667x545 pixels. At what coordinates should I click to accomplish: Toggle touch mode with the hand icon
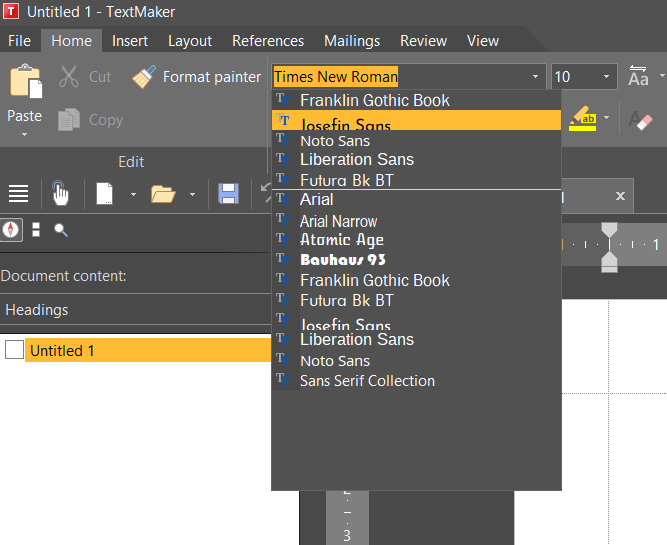pyautogui.click(x=60, y=193)
